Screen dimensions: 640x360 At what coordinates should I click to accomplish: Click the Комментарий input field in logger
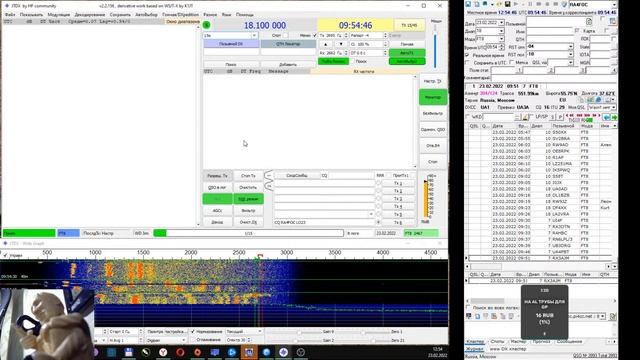553,78
